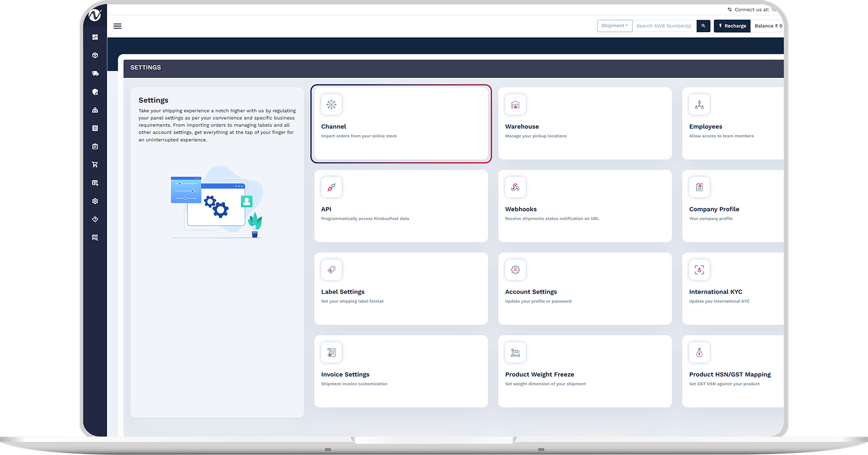The image size is (868, 455).
Task: Open the Channel settings card
Action: pos(401,124)
